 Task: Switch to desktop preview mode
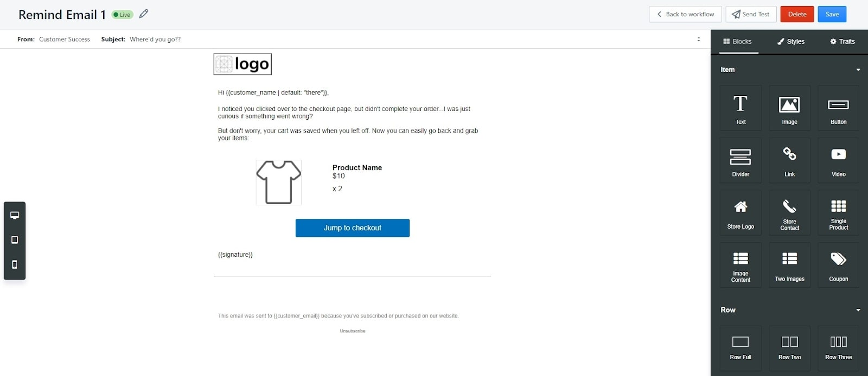[x=15, y=216]
